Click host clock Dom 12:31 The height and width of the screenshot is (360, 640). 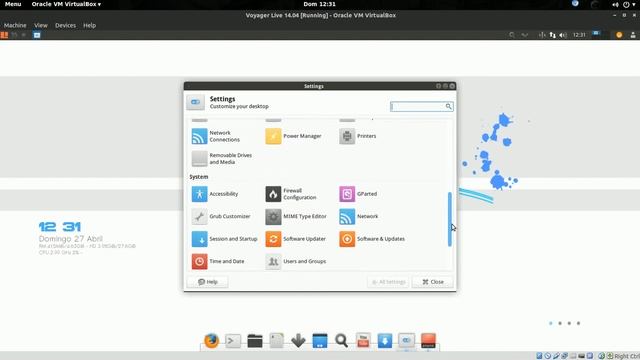[x=320, y=4]
